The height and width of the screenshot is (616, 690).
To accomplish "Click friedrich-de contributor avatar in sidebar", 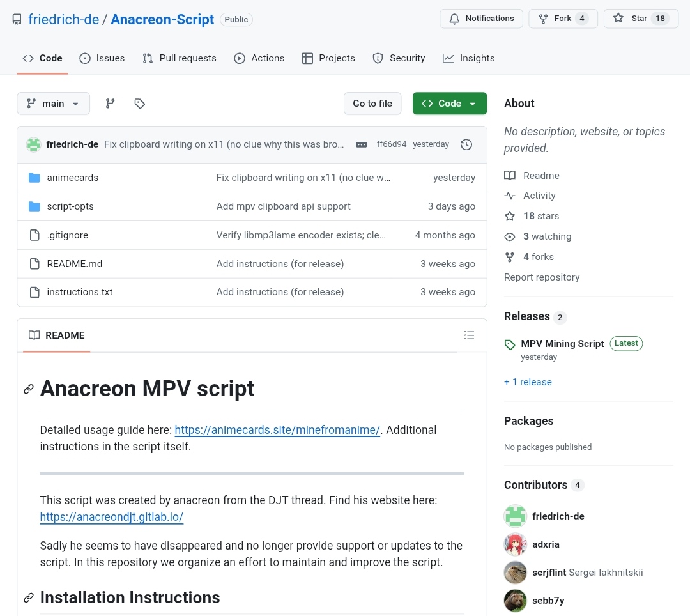I will 515,516.
